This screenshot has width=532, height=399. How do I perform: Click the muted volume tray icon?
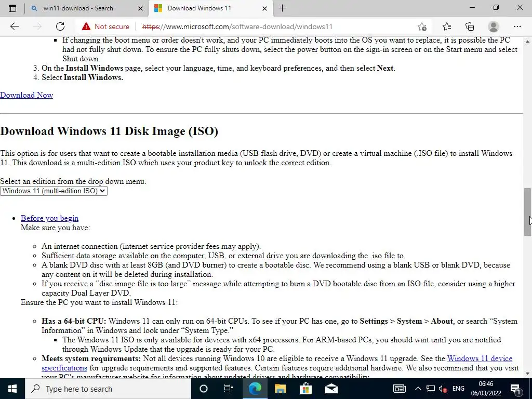coord(443,389)
